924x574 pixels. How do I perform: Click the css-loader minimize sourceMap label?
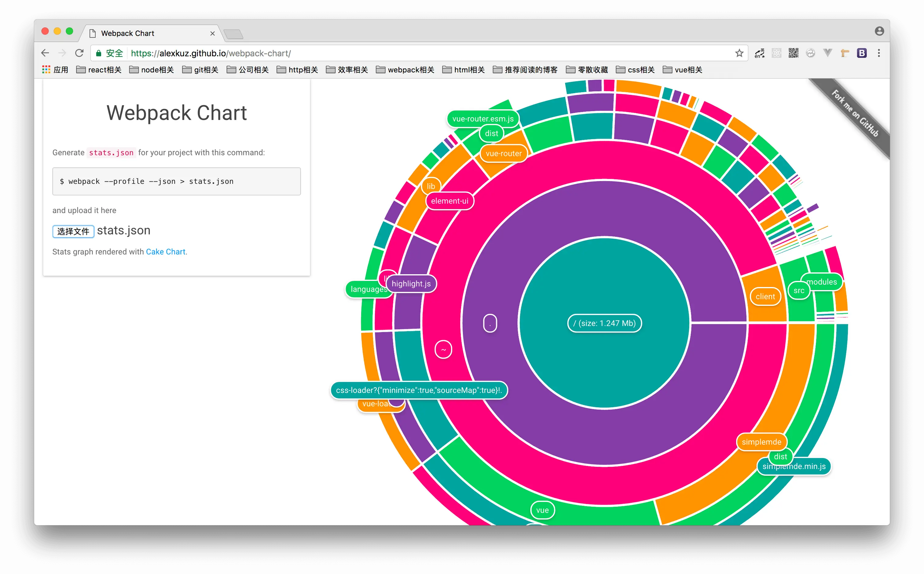coord(419,390)
